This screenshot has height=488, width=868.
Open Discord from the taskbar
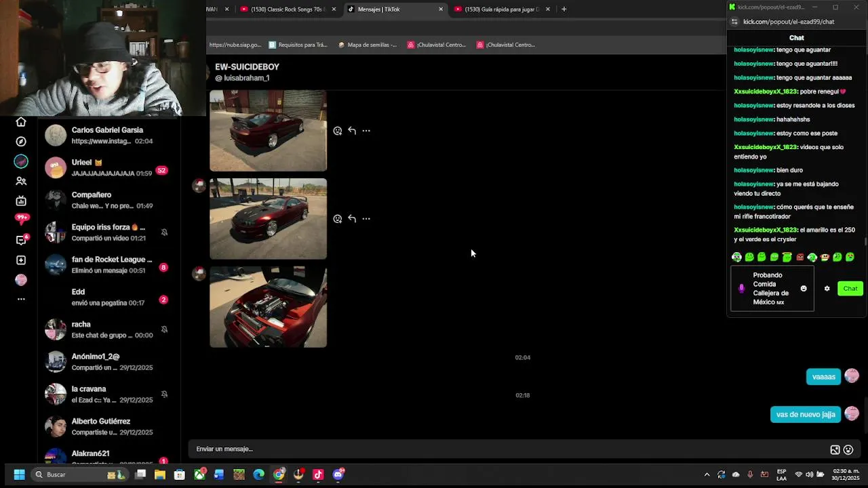(x=338, y=474)
